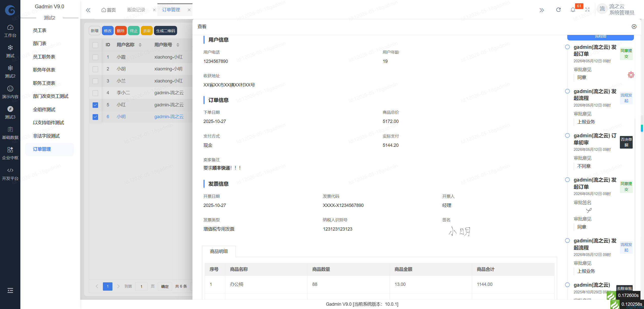Check the row for 小霞

(x=95, y=57)
